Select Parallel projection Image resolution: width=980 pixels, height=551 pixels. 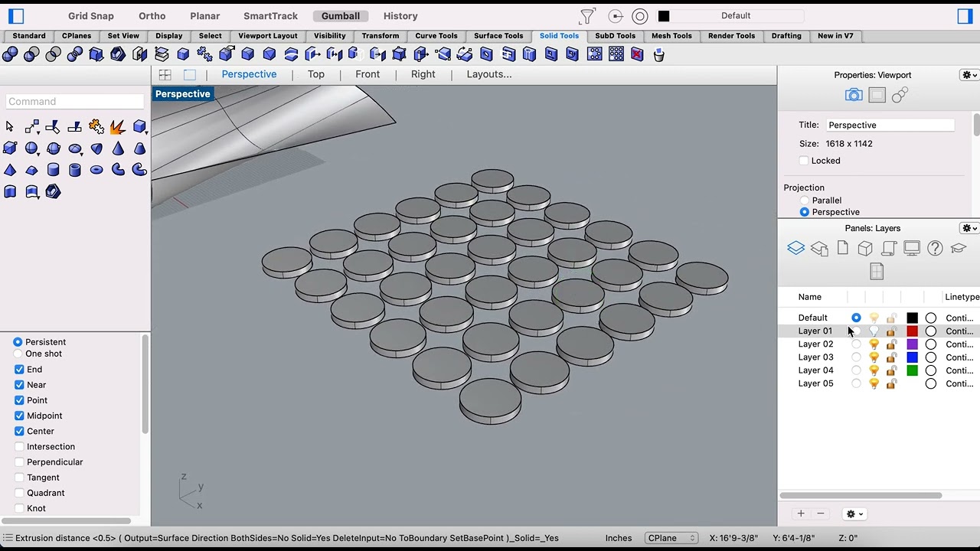pyautogui.click(x=804, y=201)
